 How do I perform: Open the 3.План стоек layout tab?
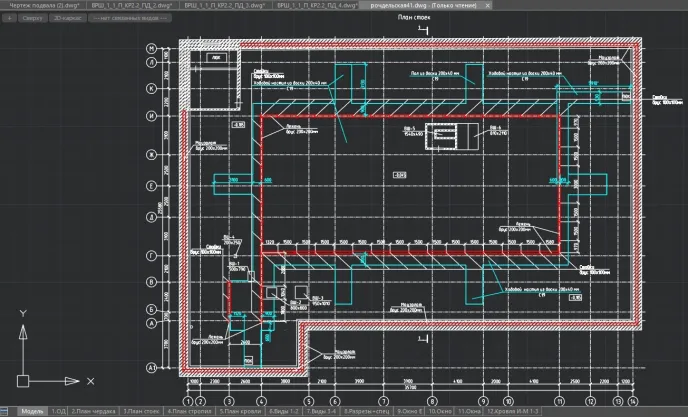142,411
